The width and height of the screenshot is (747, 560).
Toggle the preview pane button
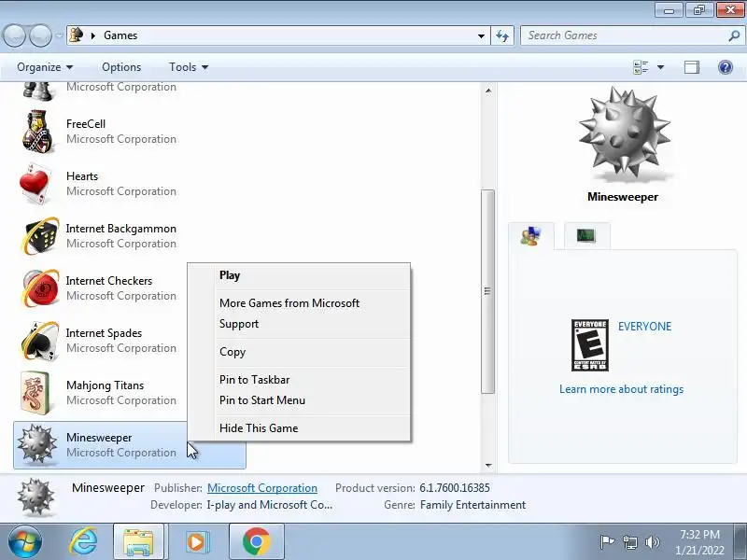(x=692, y=67)
